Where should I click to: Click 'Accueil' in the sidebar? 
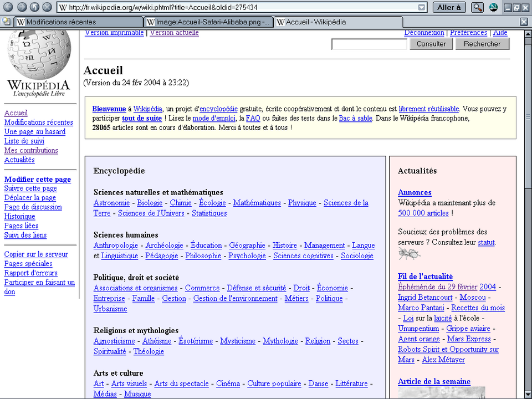pos(16,113)
